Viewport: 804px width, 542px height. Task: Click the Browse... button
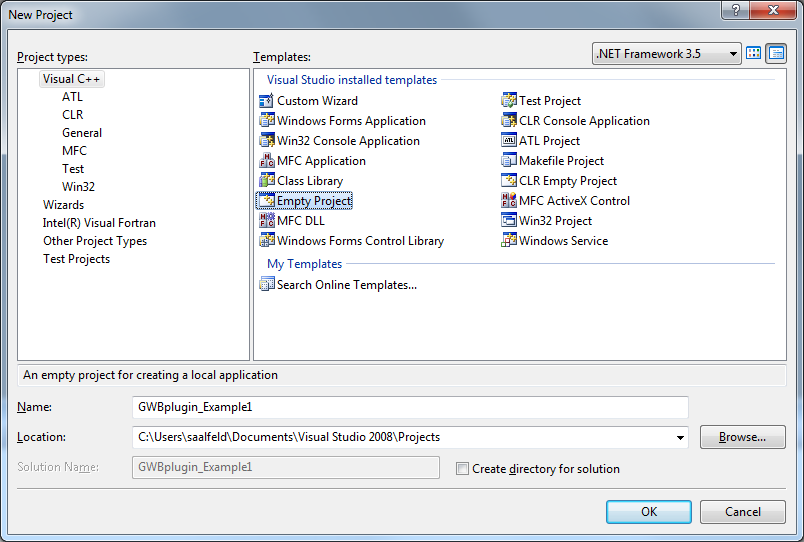(x=742, y=437)
